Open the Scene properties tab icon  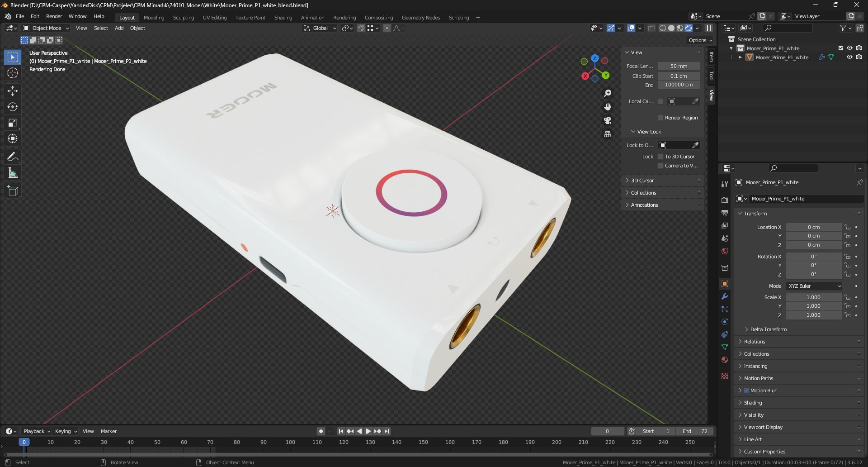pos(725,238)
